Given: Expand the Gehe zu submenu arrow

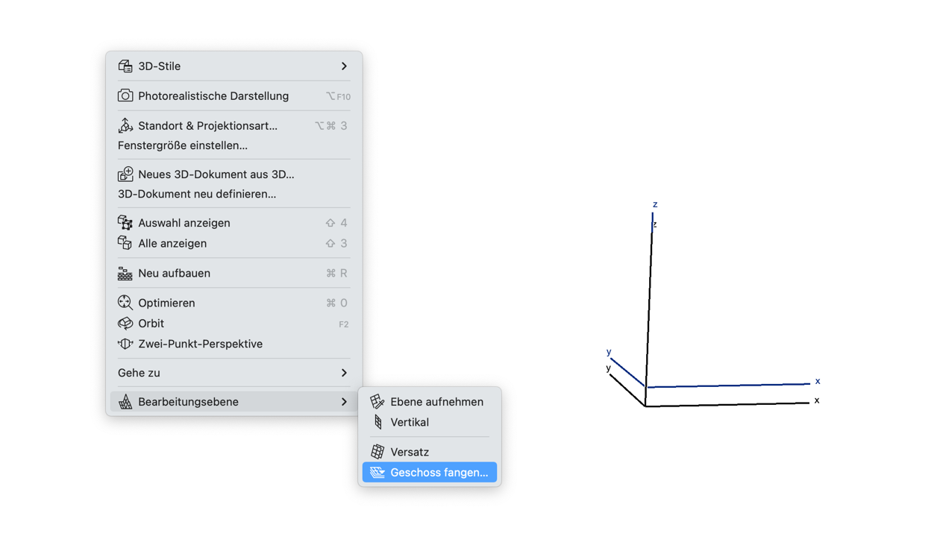Looking at the screenshot, I should coord(344,373).
